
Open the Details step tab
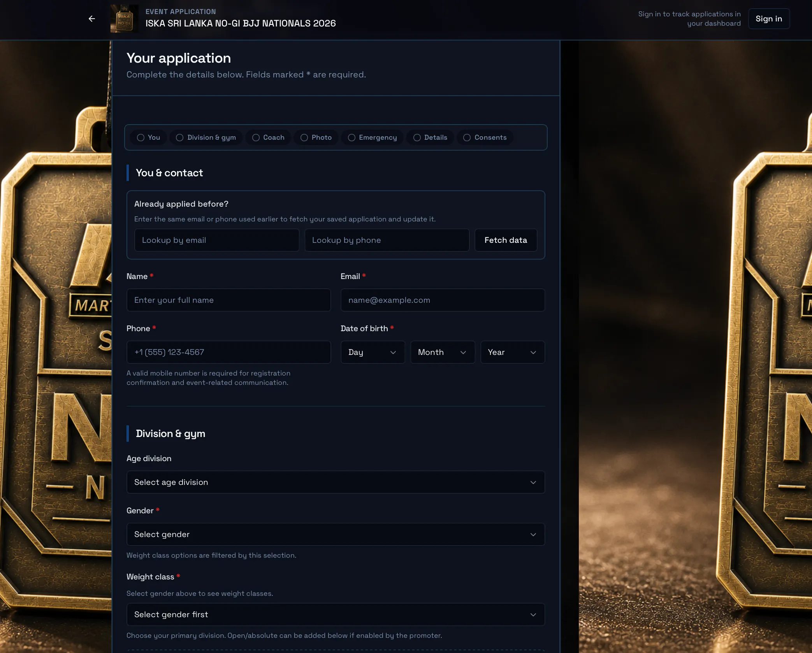click(430, 137)
